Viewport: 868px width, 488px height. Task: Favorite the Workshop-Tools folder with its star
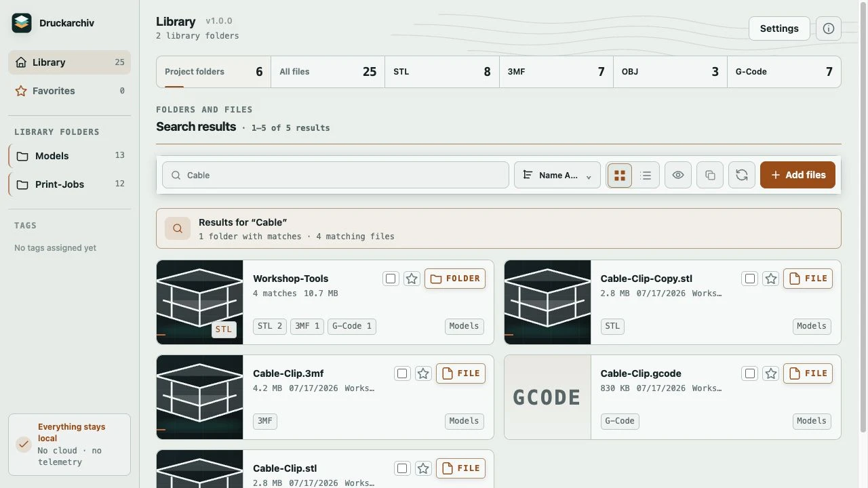point(412,279)
